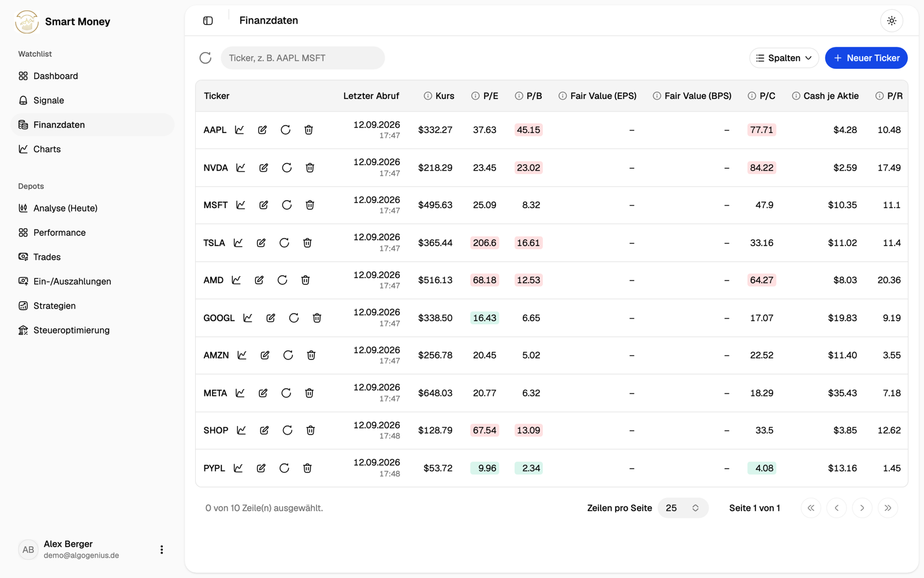Click PYPL P/C value 4.08

coord(762,468)
